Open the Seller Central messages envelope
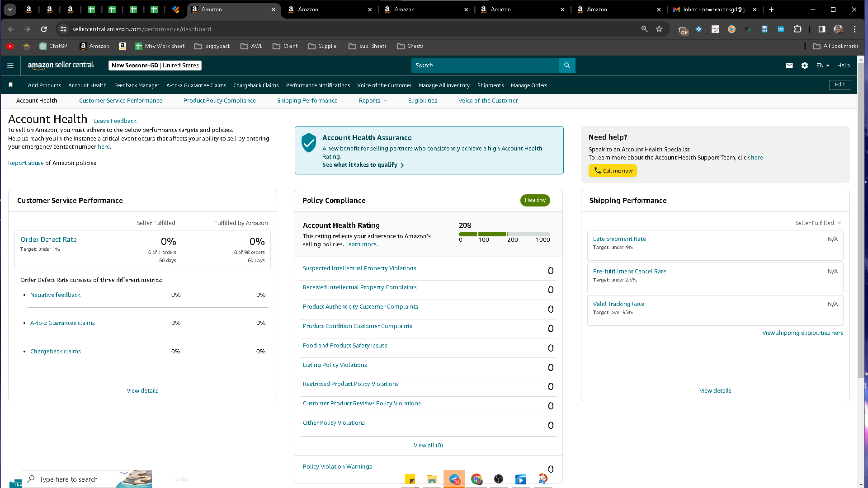 pos(789,66)
